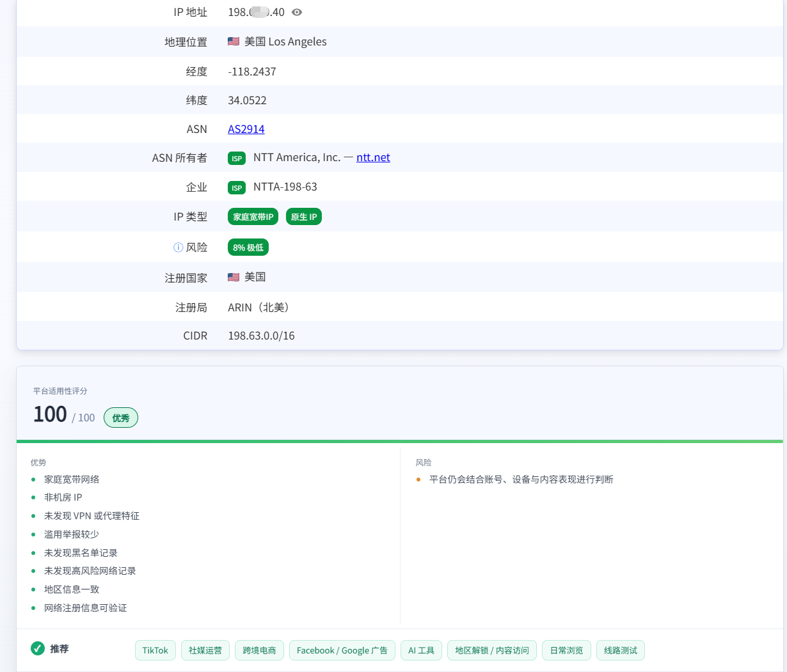The height and width of the screenshot is (672, 787).
Task: Click the green score progress bar
Action: tap(400, 441)
